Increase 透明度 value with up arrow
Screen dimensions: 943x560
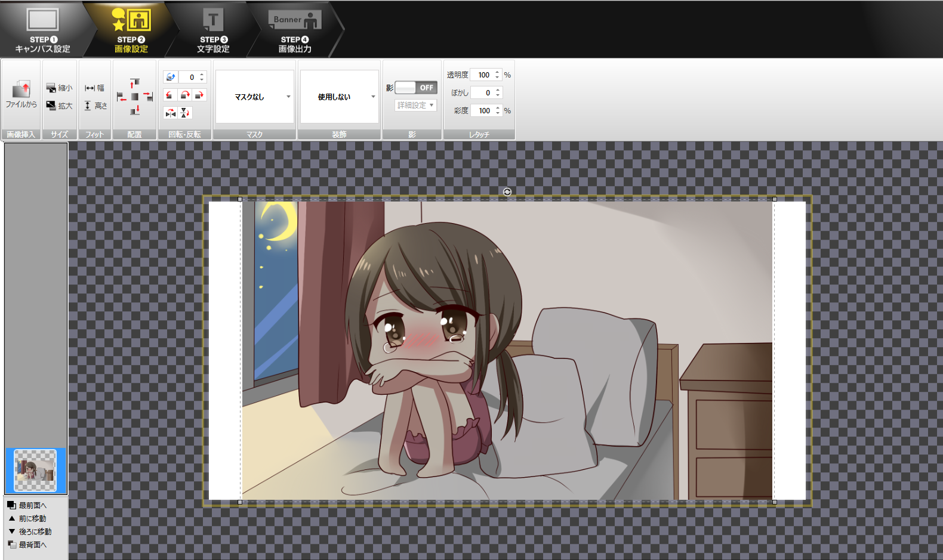(x=497, y=72)
